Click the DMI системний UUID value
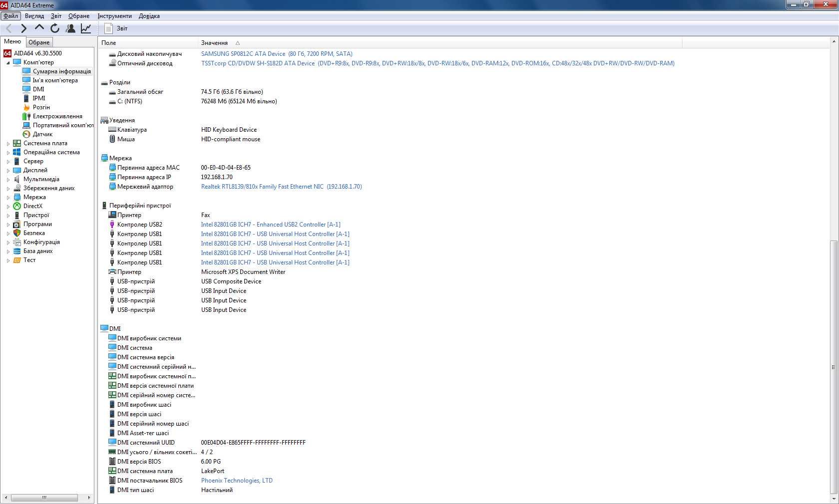The image size is (839, 504). click(253, 443)
